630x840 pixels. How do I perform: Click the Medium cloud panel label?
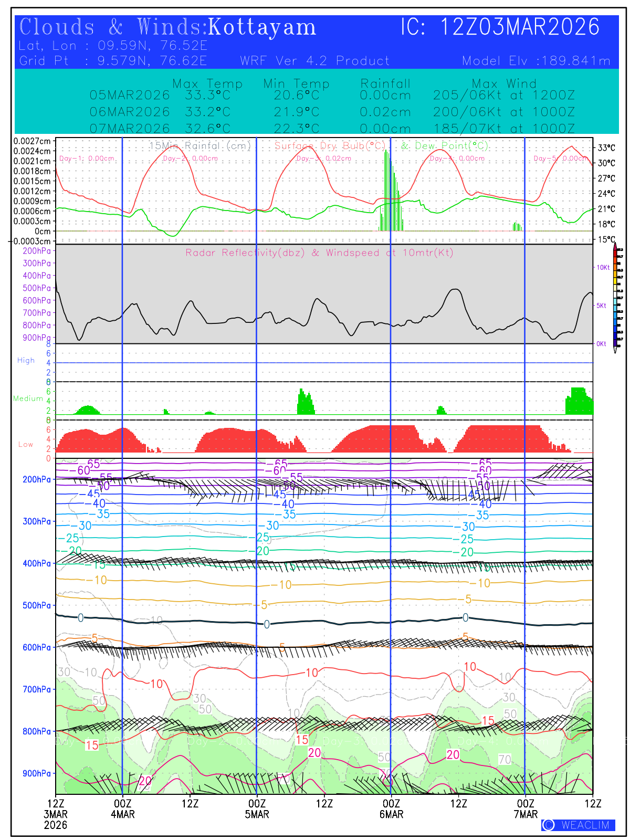pyautogui.click(x=28, y=398)
